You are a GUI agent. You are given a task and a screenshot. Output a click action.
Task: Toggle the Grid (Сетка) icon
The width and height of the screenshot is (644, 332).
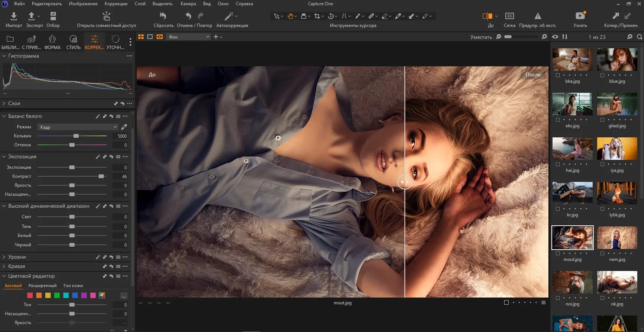[509, 16]
